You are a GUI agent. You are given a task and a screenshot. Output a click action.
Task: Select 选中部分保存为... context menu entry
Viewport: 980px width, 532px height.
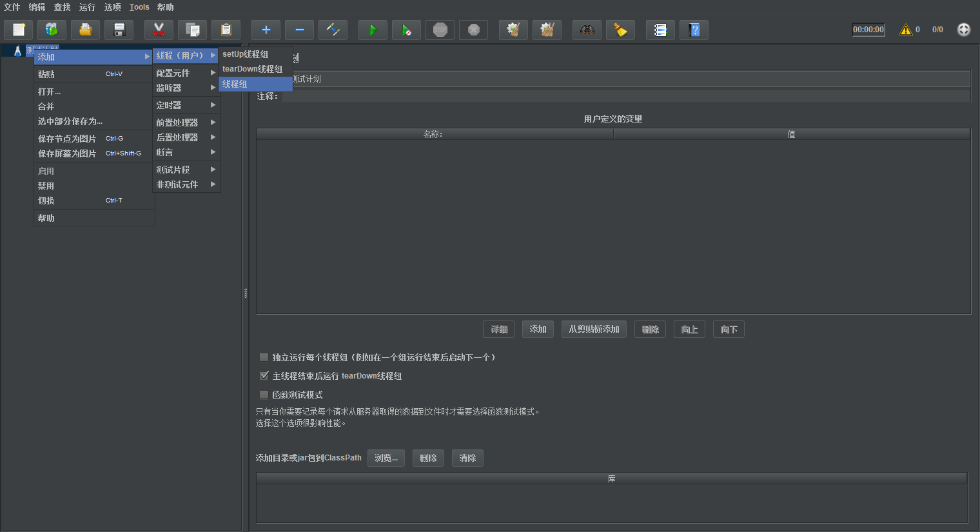click(x=94, y=121)
